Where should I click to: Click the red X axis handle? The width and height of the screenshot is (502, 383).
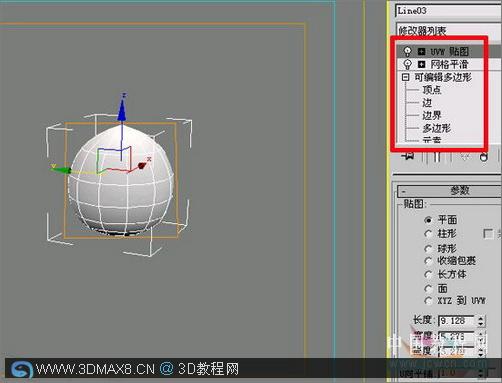(142, 165)
